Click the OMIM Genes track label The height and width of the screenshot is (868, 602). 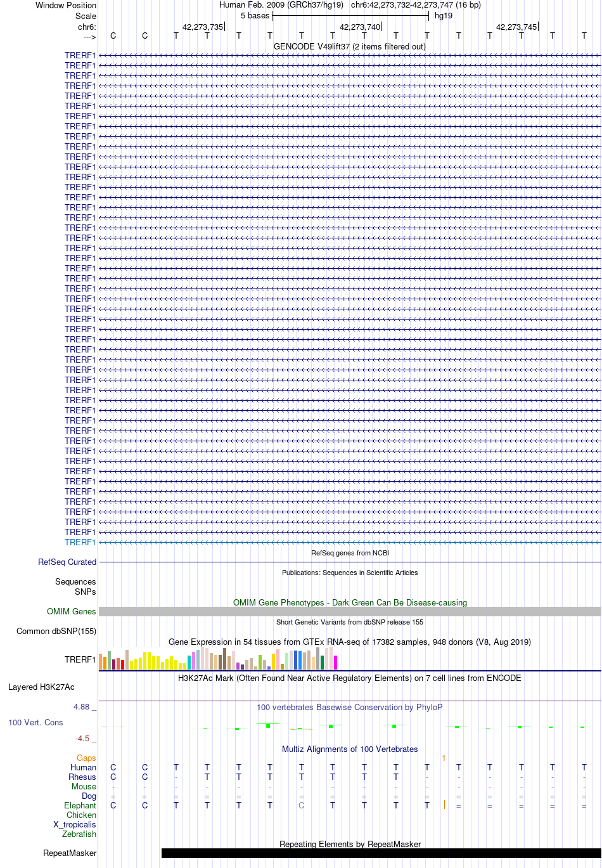tap(72, 611)
